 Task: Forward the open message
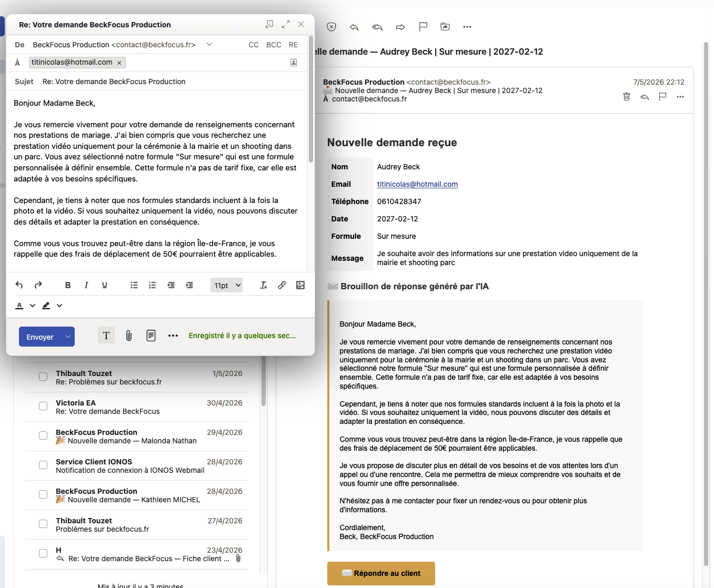coord(400,27)
